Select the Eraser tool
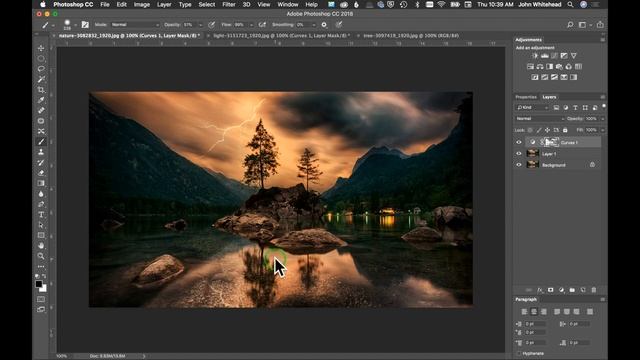640x360 pixels. point(41,173)
